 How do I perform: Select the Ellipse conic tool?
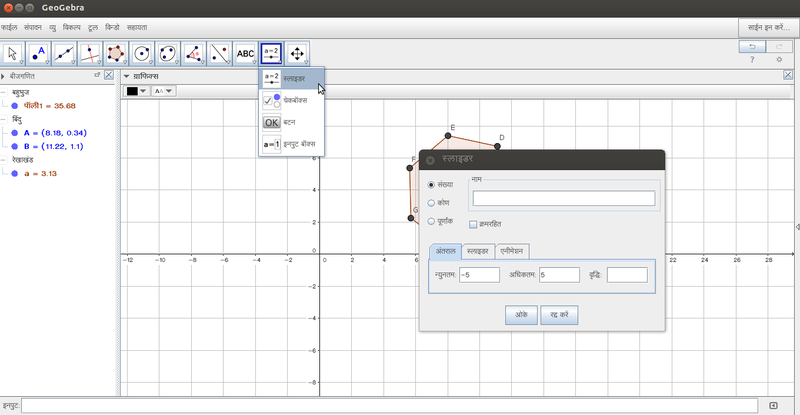[168, 54]
